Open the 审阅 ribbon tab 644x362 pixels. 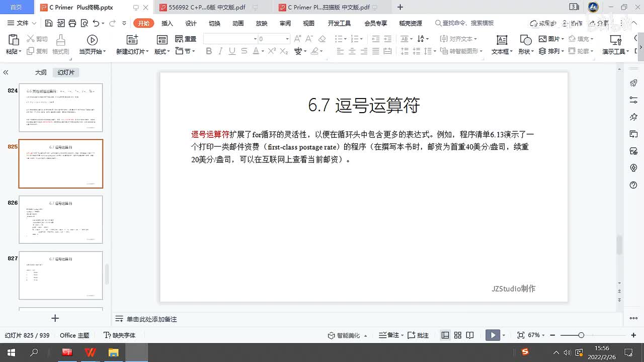285,23
